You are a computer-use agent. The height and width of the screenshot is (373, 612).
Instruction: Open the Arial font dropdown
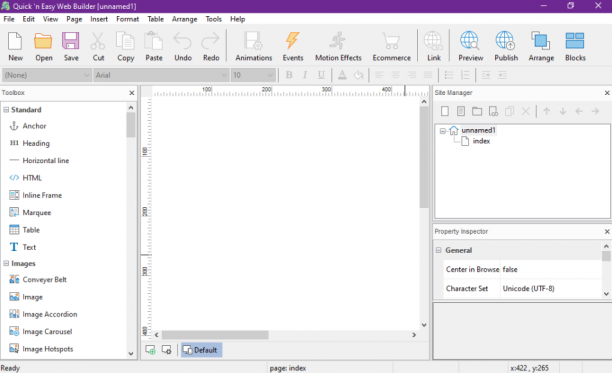(161, 75)
